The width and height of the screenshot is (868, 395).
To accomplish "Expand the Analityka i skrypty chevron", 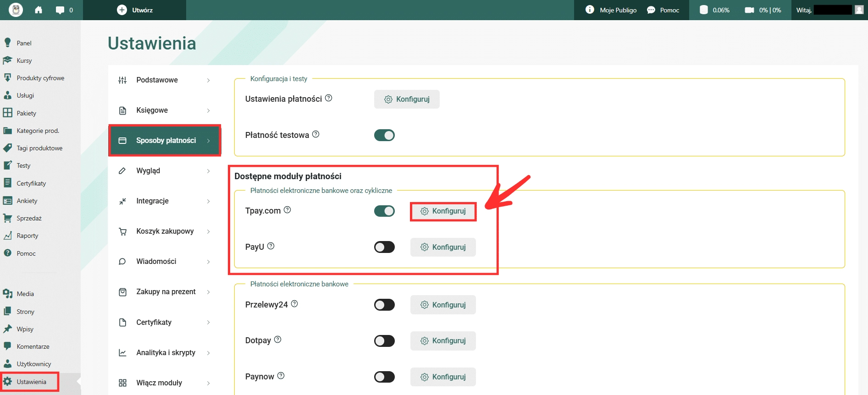I will pos(208,353).
